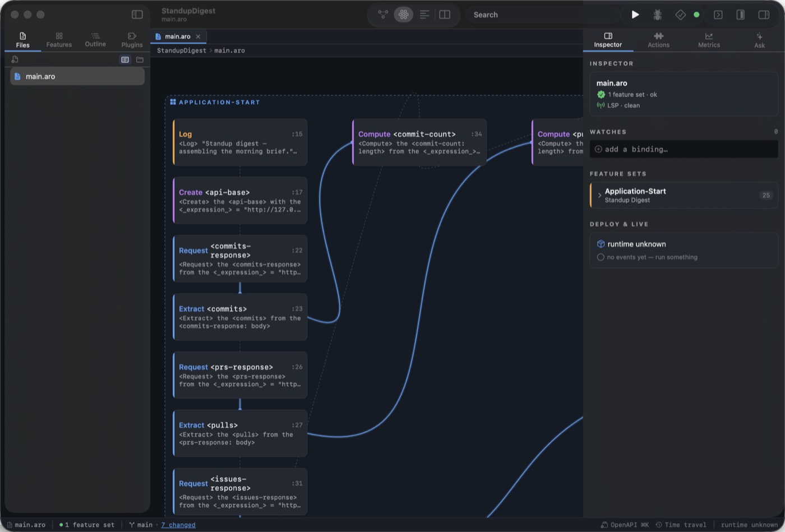
Task: Select the Request commits-response node
Action: pos(240,259)
